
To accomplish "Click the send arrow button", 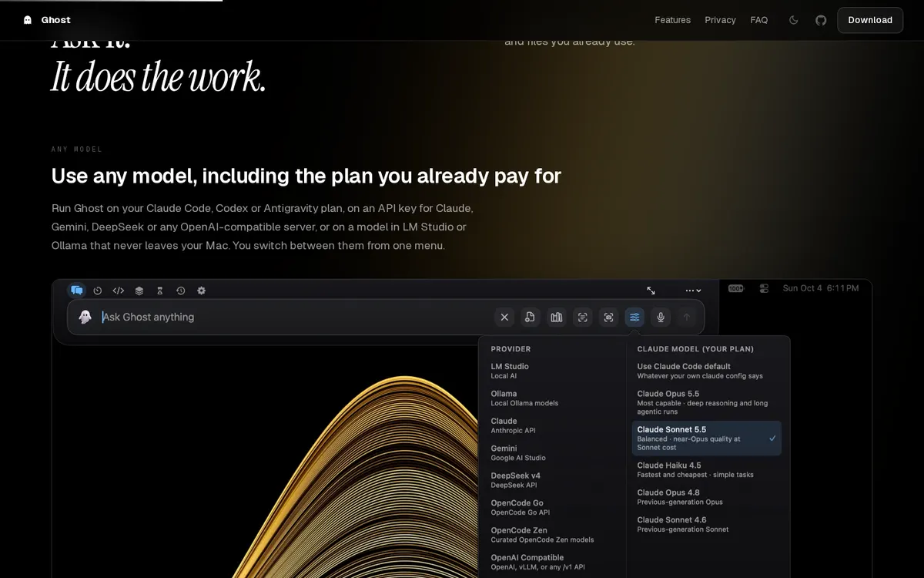I will (x=687, y=317).
